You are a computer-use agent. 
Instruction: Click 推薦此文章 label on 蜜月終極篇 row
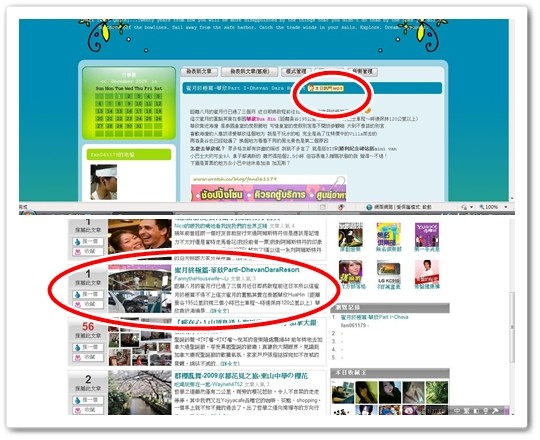coord(88,283)
